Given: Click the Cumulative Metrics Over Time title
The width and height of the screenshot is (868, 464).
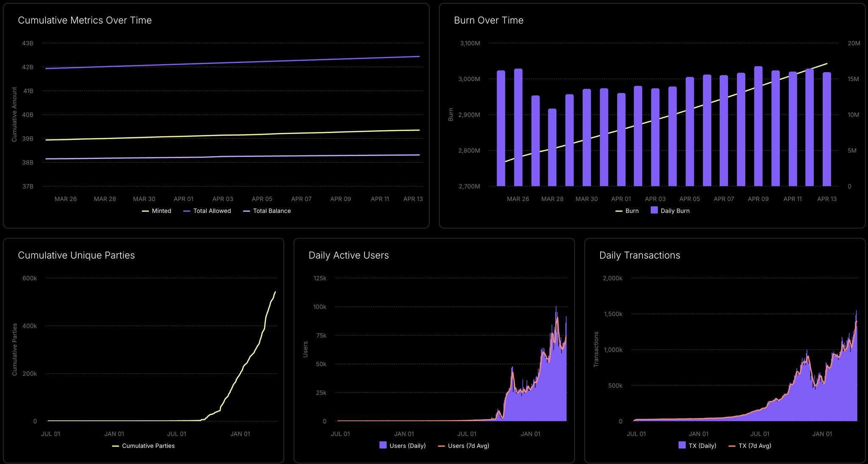Looking at the screenshot, I should [85, 20].
